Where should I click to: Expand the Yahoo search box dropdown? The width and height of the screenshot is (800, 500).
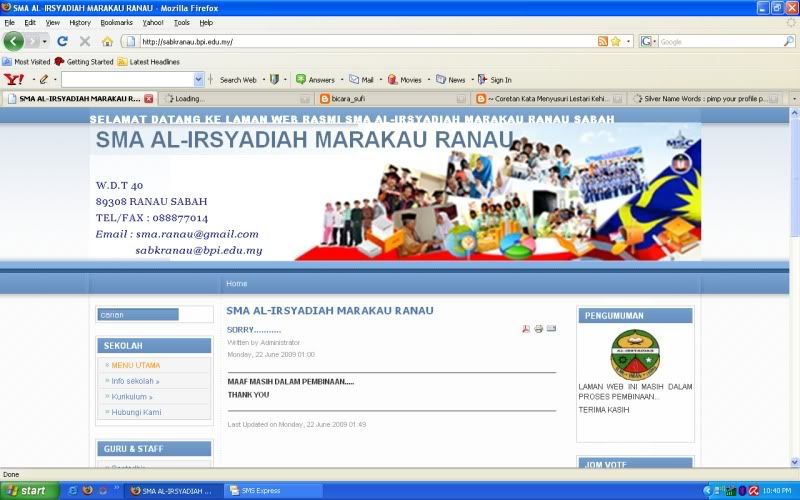[198, 79]
